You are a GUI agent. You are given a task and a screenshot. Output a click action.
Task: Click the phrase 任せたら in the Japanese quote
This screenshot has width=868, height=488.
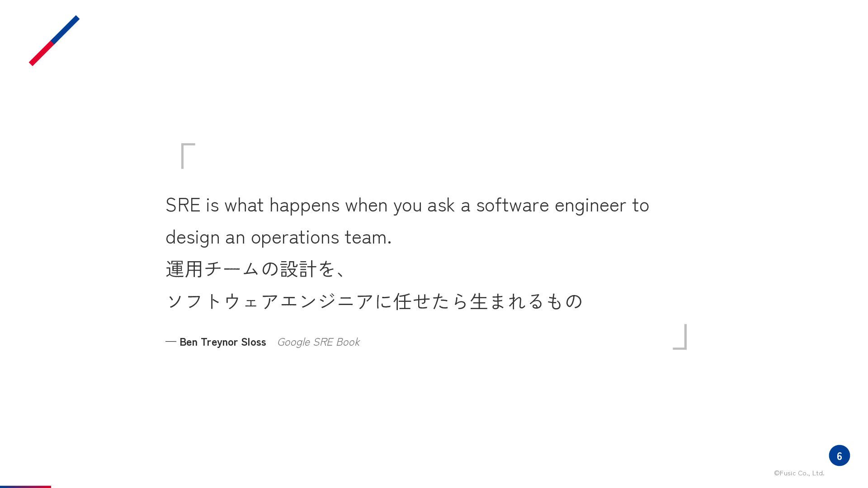[x=431, y=301]
